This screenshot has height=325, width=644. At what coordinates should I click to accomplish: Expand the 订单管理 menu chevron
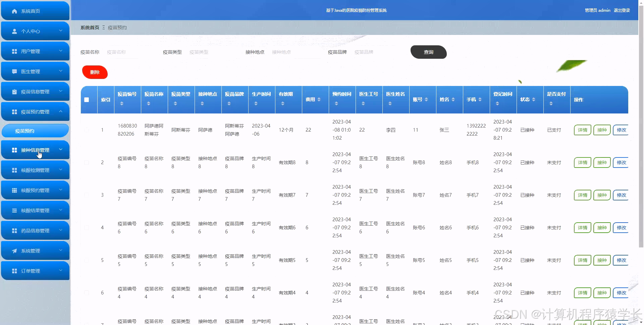pos(61,270)
